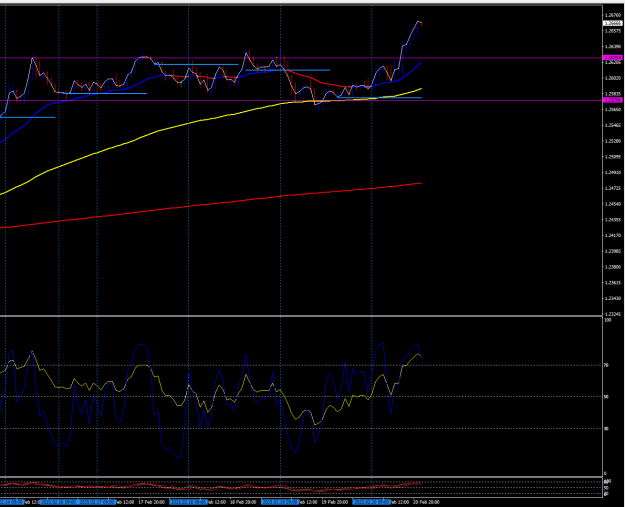Image resolution: width=625 pixels, height=507 pixels.
Task: Select the upper magenta price level label
Action: pos(613,58)
